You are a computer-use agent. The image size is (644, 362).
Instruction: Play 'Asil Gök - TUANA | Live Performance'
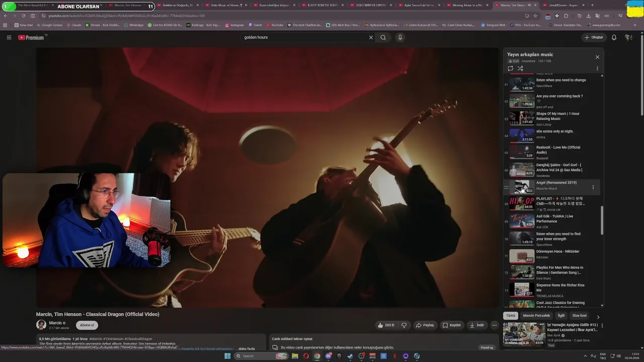coord(552,221)
